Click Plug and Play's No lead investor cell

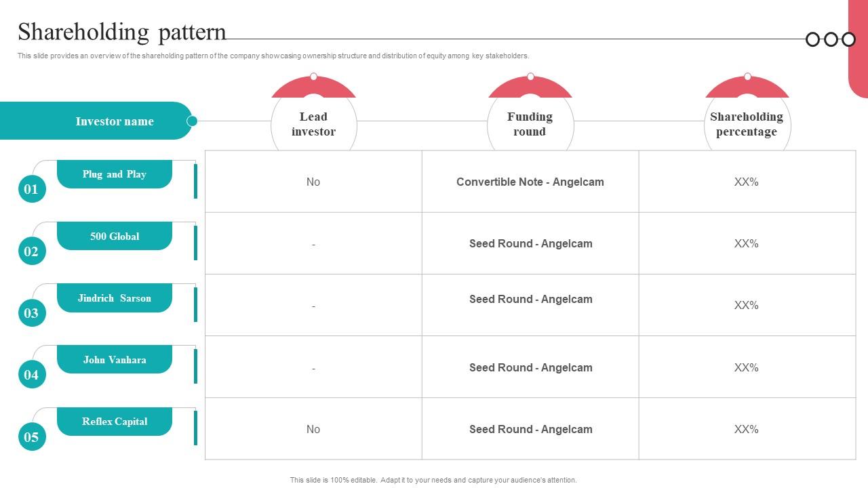[x=313, y=182]
